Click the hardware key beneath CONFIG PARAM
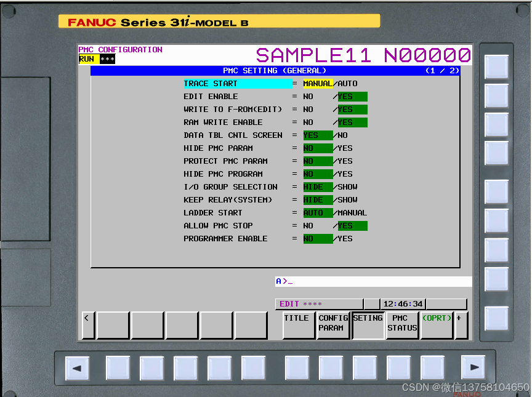This screenshot has height=397, width=532. pos(331,367)
